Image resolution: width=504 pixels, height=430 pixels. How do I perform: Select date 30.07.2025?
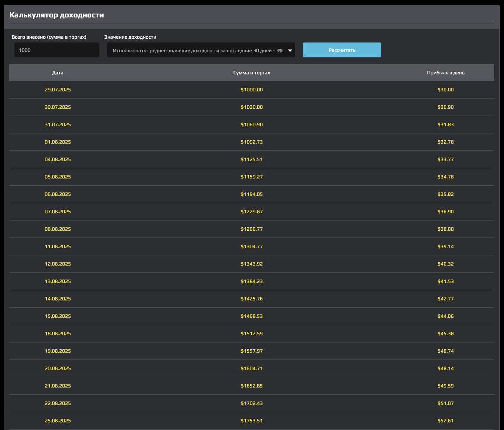pyautogui.click(x=58, y=107)
